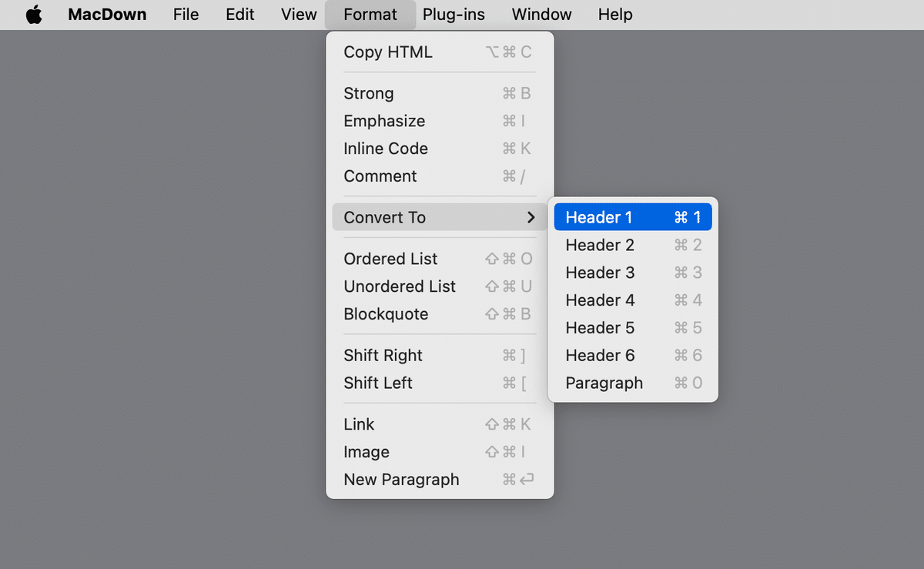The image size is (924, 569).
Task: Apply Blockquote formatting
Action: (440, 315)
